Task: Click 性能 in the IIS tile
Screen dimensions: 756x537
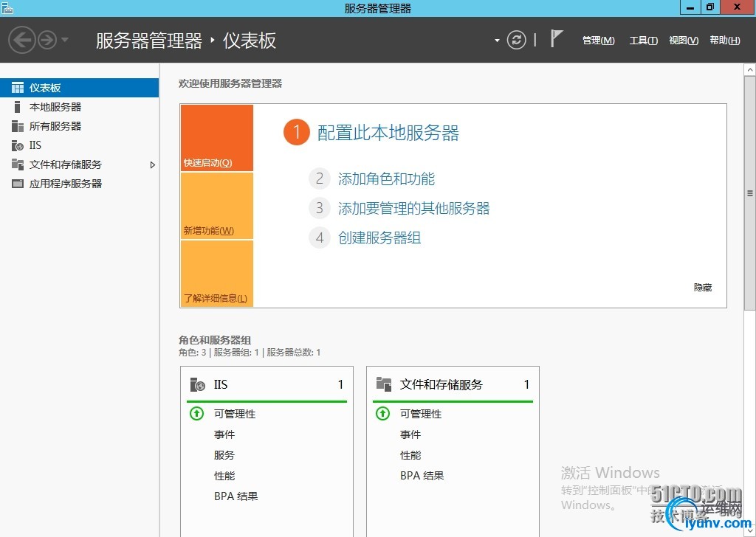Action: pyautogui.click(x=224, y=477)
